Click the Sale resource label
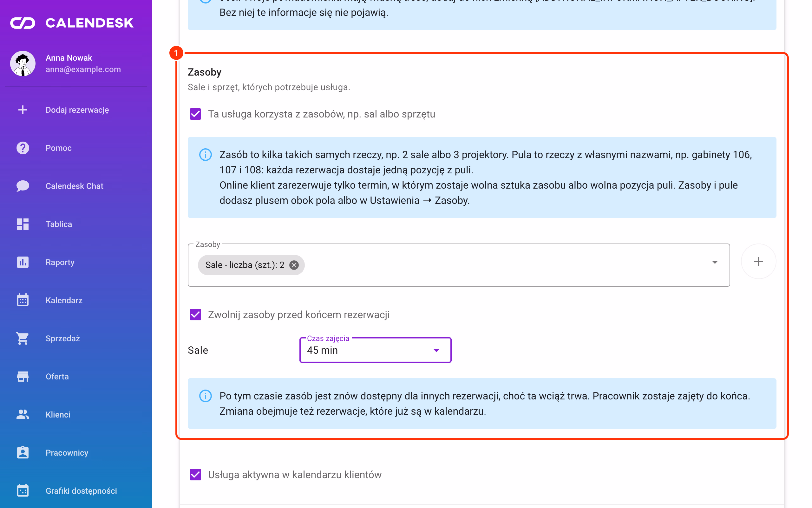Image resolution: width=812 pixels, height=508 pixels. point(198,350)
